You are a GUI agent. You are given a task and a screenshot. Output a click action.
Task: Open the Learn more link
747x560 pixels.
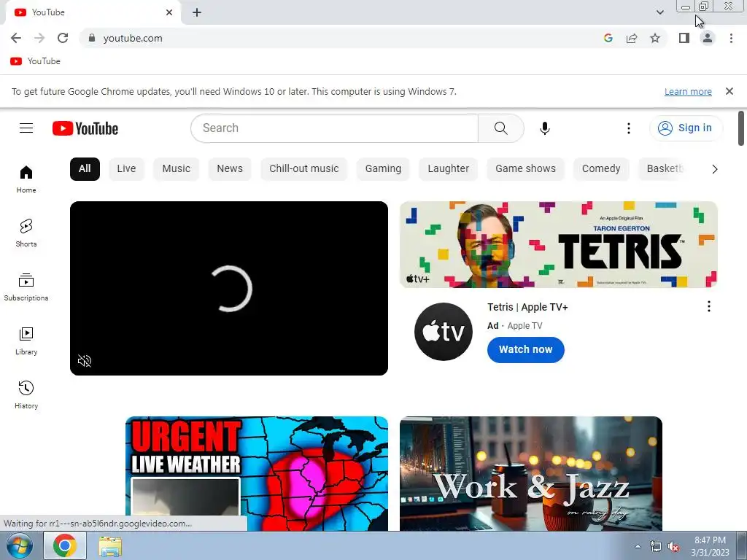point(688,91)
